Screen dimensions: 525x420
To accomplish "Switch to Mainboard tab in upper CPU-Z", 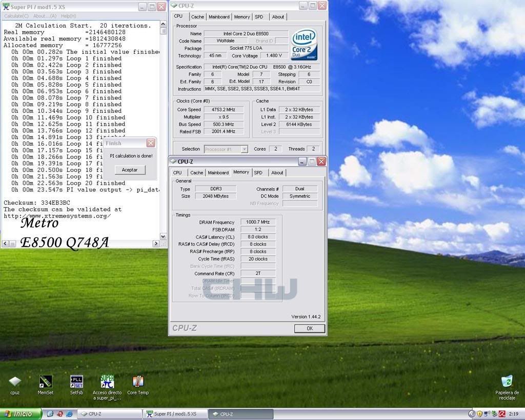I will pos(219,17).
